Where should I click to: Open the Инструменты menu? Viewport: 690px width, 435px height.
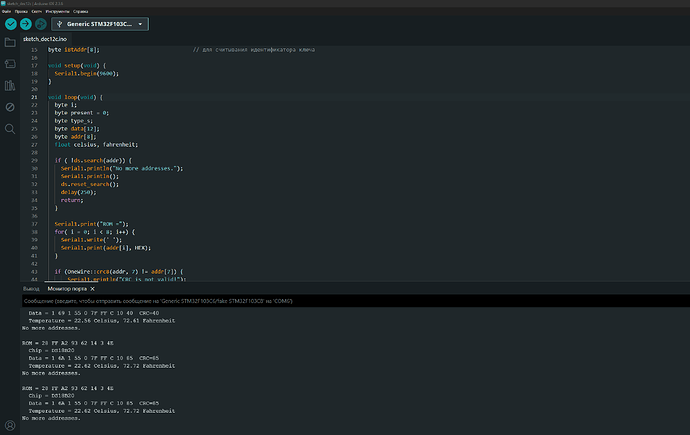point(59,11)
